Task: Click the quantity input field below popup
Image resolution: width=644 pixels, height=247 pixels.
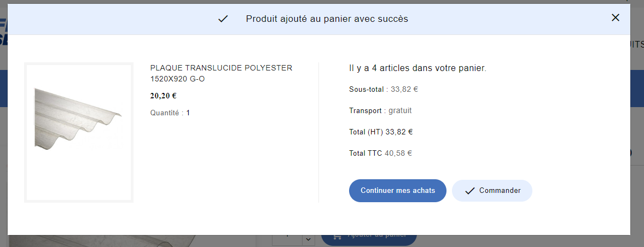Action: [x=287, y=239]
